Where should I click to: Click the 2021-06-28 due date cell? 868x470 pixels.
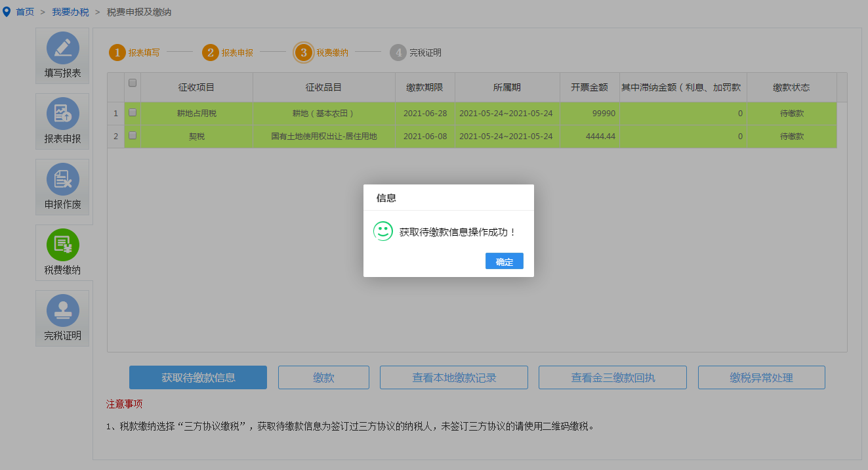click(x=425, y=114)
